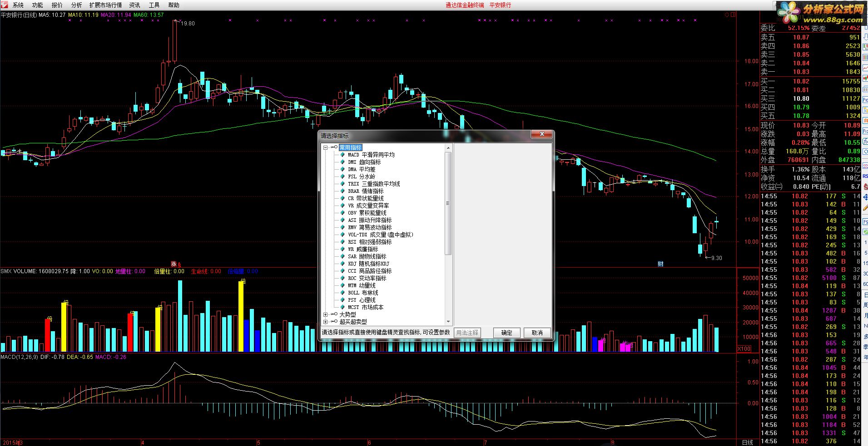
Task: Click the 日线 period label at bottom
Action: (x=747, y=442)
